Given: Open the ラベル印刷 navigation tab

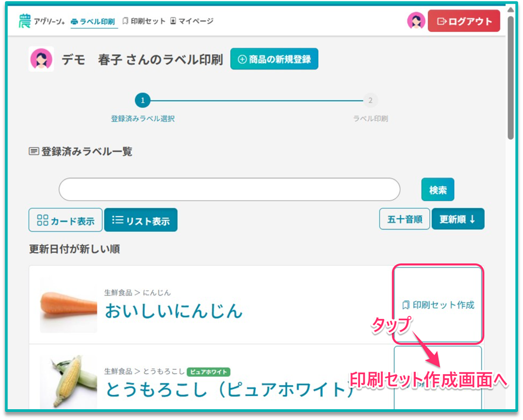Looking at the screenshot, I should coord(94,22).
